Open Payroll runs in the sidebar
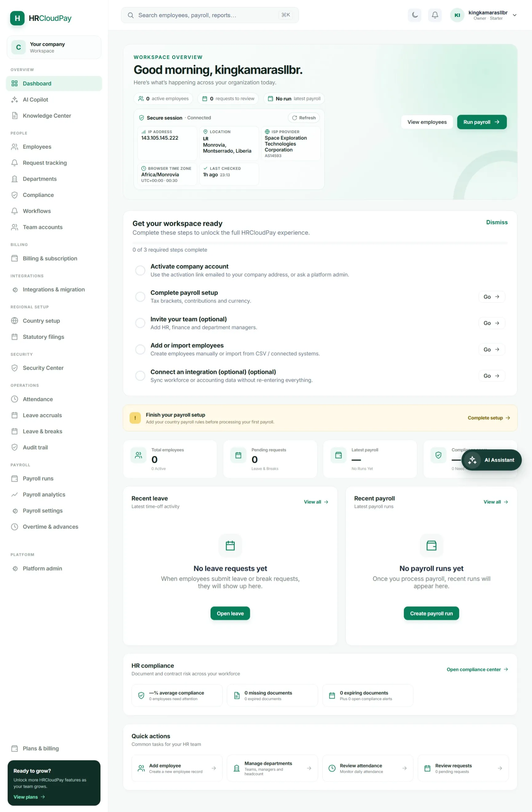The image size is (532, 812). click(54, 478)
